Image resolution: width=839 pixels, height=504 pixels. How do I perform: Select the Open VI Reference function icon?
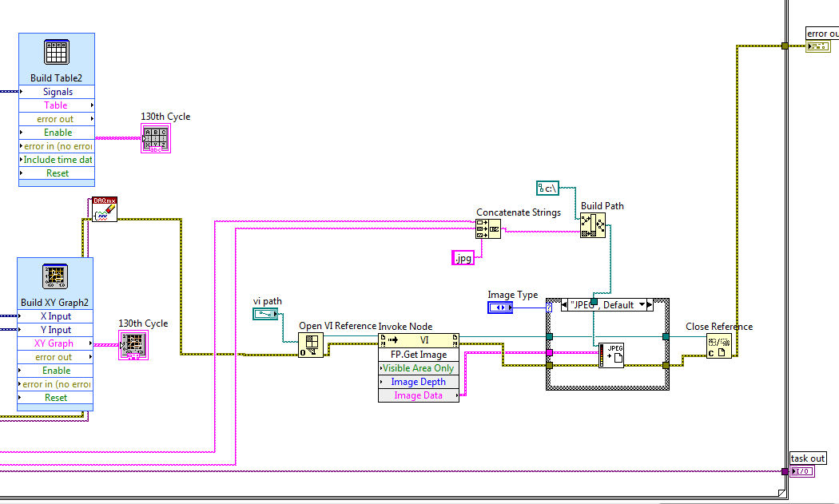click(x=311, y=345)
